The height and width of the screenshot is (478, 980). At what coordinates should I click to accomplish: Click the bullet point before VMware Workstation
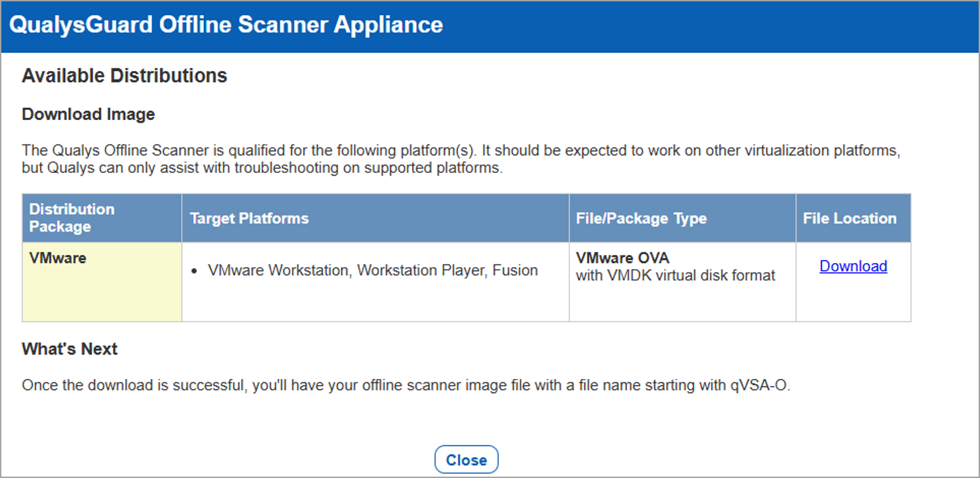coord(195,271)
